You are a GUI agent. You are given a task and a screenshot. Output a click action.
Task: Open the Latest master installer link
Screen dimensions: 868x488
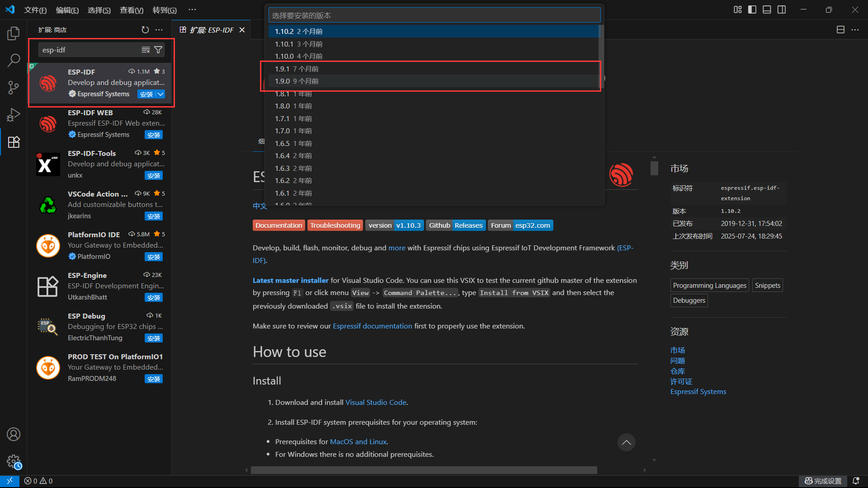(x=291, y=280)
